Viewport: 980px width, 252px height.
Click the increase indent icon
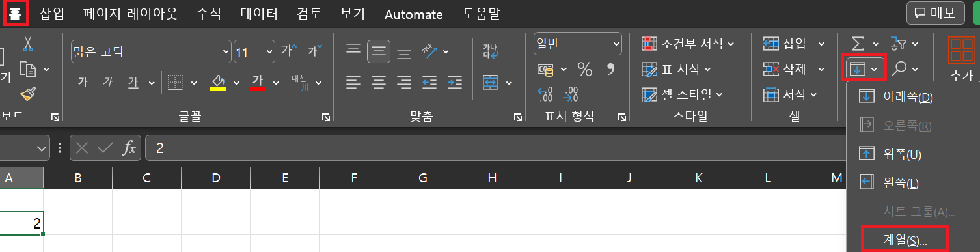pyautogui.click(x=455, y=82)
